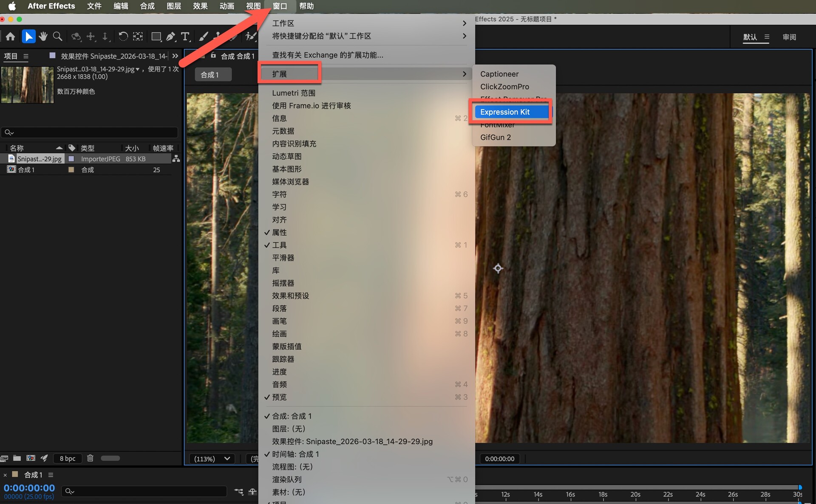Select the Hand tool
The height and width of the screenshot is (504, 816).
pyautogui.click(x=43, y=37)
